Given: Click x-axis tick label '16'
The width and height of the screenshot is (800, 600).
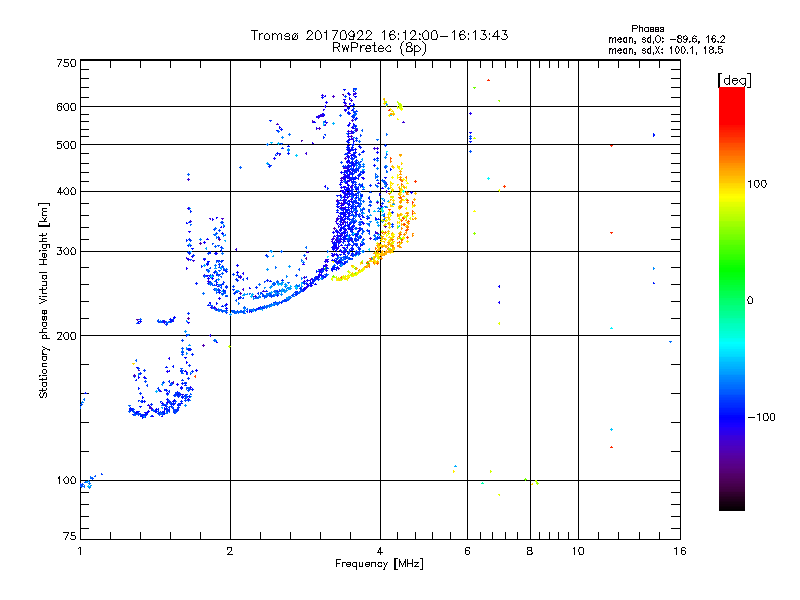Looking at the screenshot, I should (x=680, y=551).
